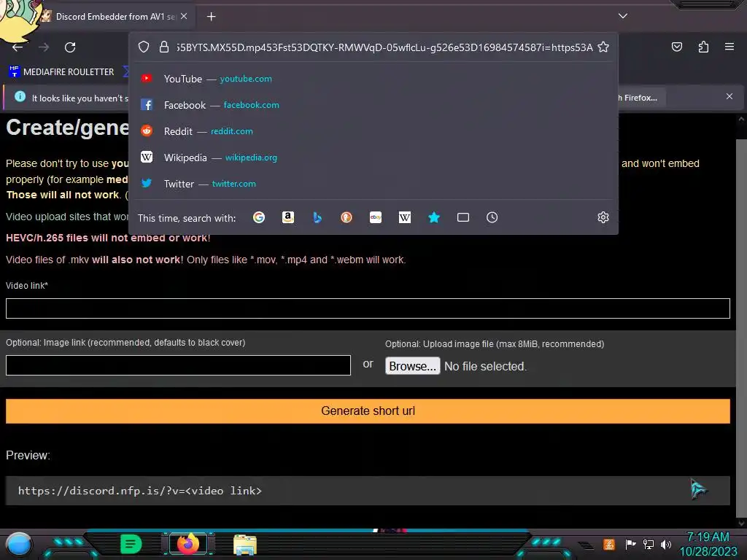The image size is (747, 560).
Task: Click the Browse... file button
Action: pyautogui.click(x=413, y=366)
